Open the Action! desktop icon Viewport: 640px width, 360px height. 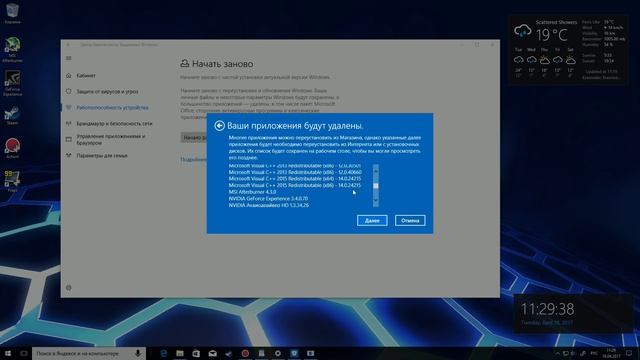point(12,149)
